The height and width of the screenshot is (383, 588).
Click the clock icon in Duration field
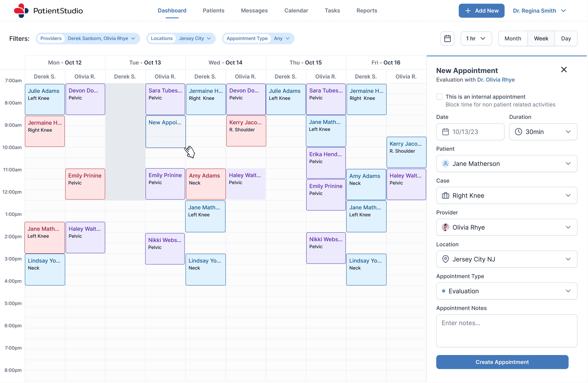pyautogui.click(x=518, y=132)
